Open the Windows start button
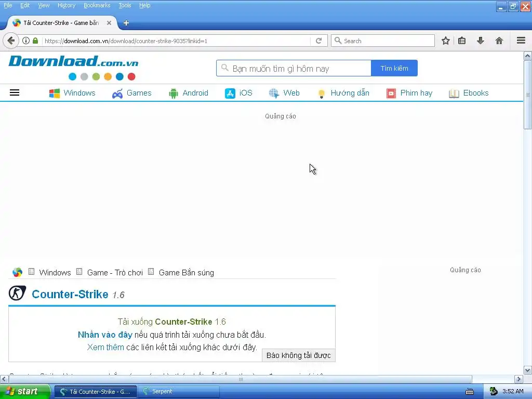 [25, 391]
